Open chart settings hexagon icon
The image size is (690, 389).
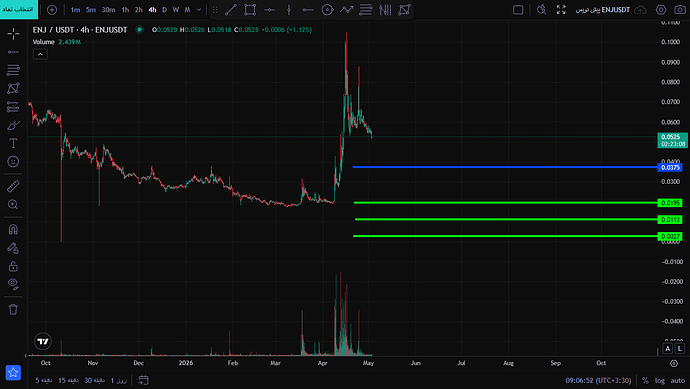click(661, 10)
